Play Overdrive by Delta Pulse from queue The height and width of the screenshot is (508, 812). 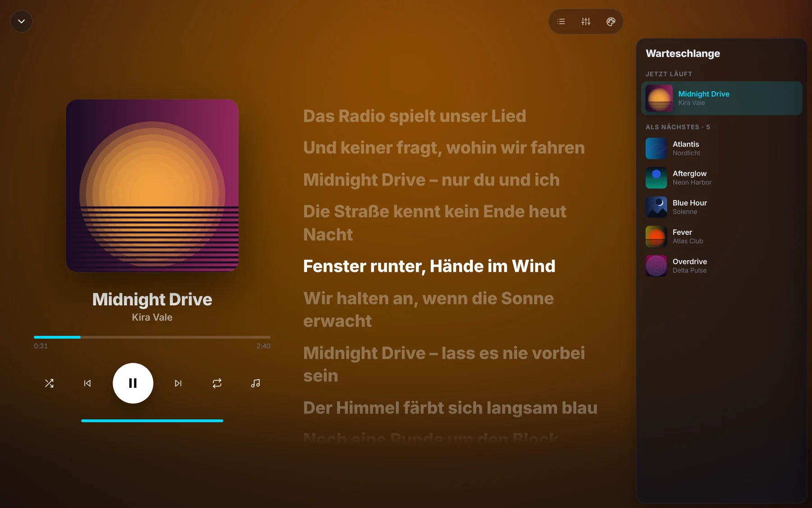(x=721, y=266)
